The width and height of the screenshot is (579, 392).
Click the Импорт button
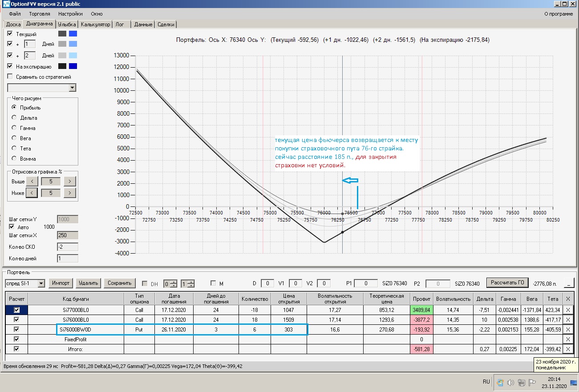pos(61,283)
